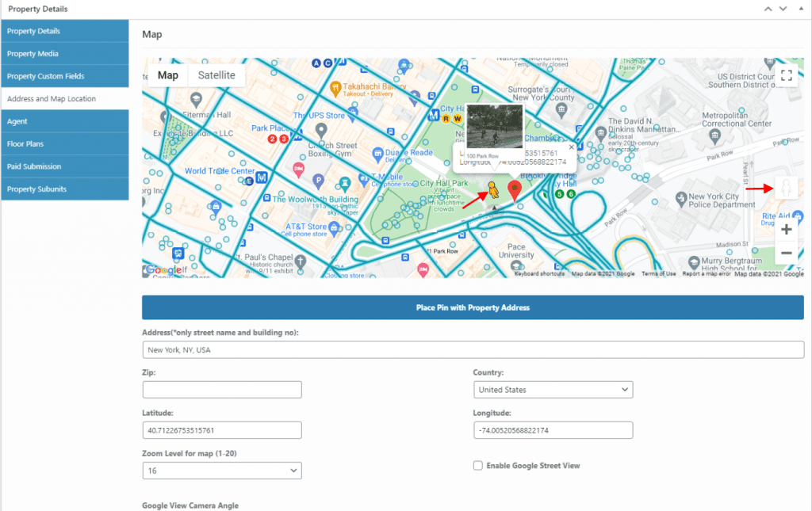Click the Fiterman Hall map marker
Image resolution: width=812 pixels, height=511 pixels.
point(196,99)
